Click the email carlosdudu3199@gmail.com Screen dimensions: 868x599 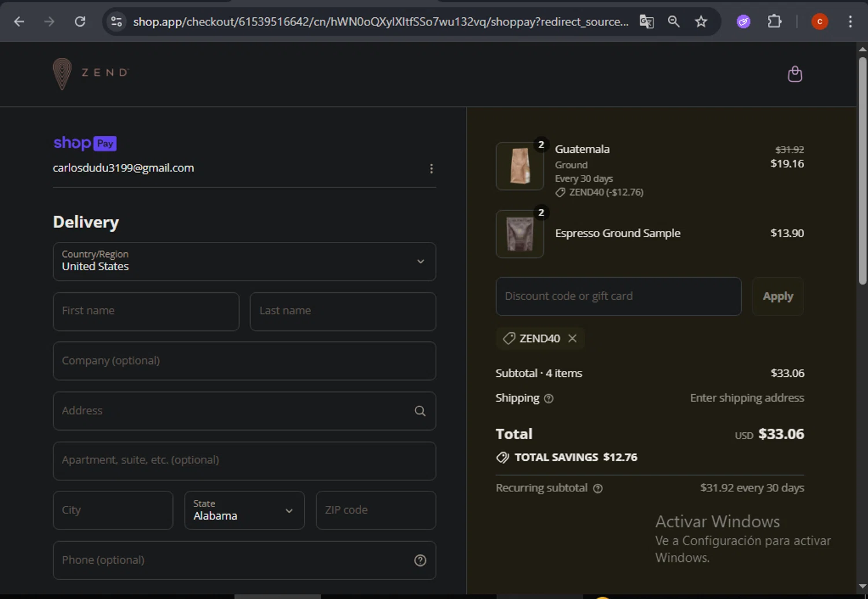point(123,168)
